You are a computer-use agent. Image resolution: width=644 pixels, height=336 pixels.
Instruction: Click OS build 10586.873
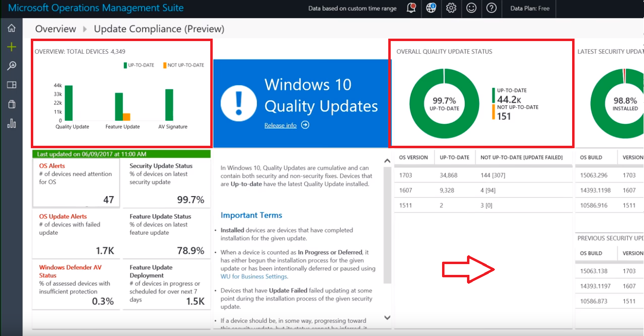(x=594, y=301)
